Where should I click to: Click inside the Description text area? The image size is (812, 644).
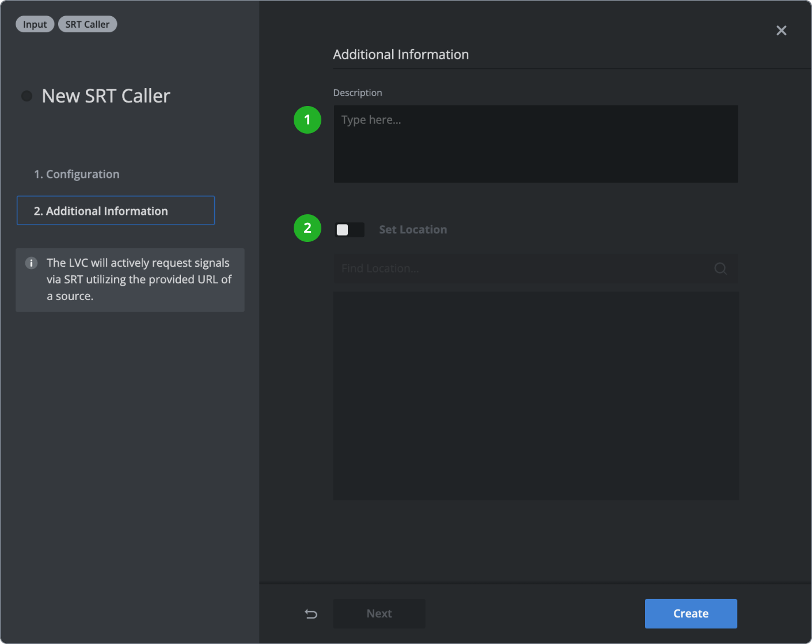[536, 144]
